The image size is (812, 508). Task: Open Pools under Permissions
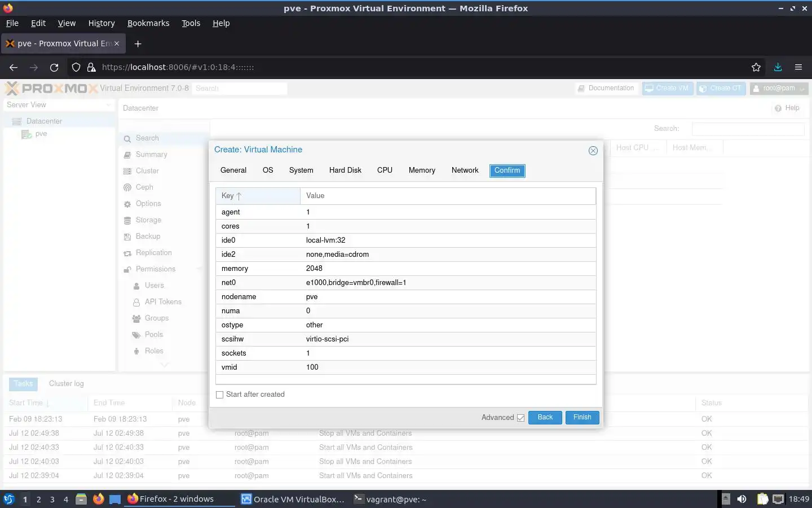coord(164,335)
